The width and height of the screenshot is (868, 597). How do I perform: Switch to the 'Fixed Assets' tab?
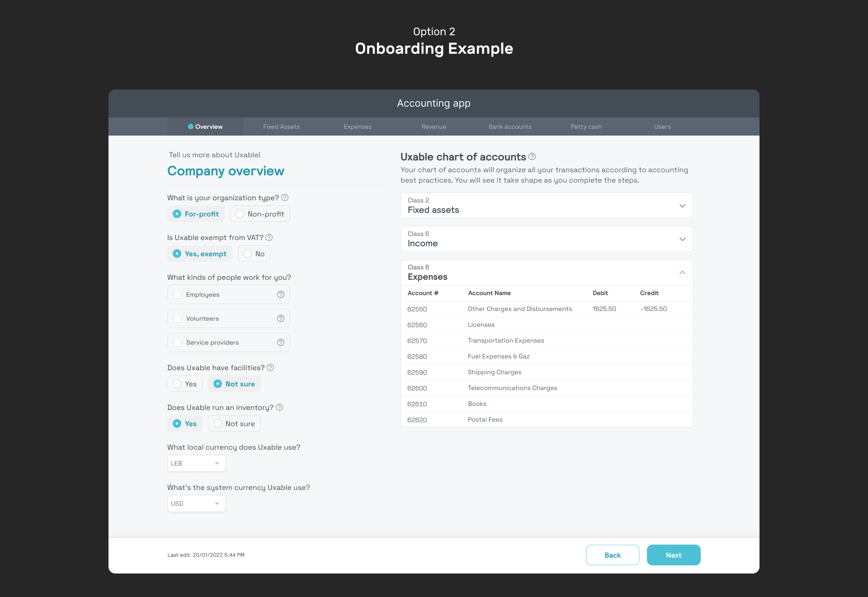coord(281,127)
